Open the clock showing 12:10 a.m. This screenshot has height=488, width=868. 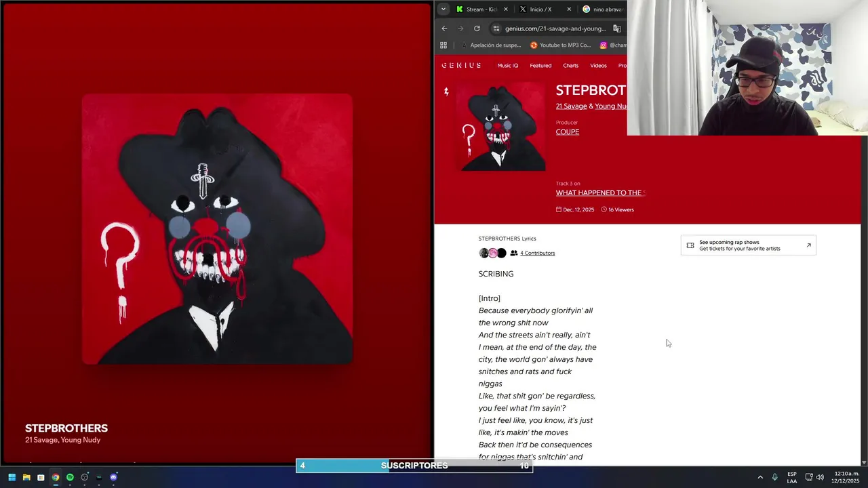click(846, 477)
